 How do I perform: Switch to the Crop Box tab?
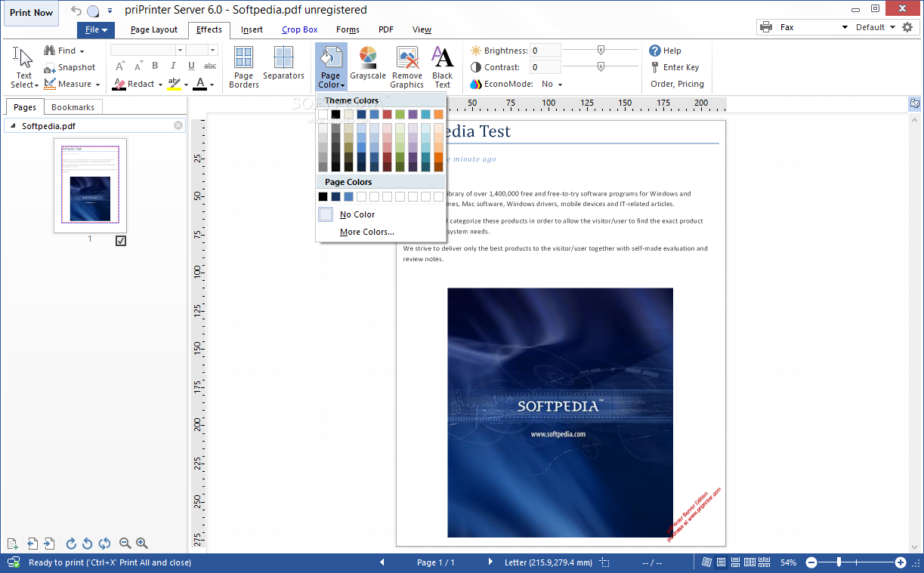point(300,30)
